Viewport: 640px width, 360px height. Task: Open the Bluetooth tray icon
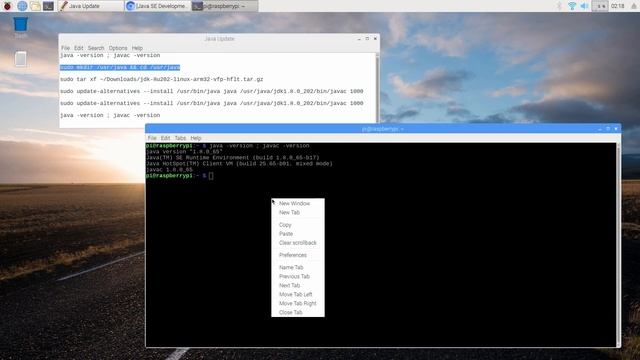click(x=560, y=6)
